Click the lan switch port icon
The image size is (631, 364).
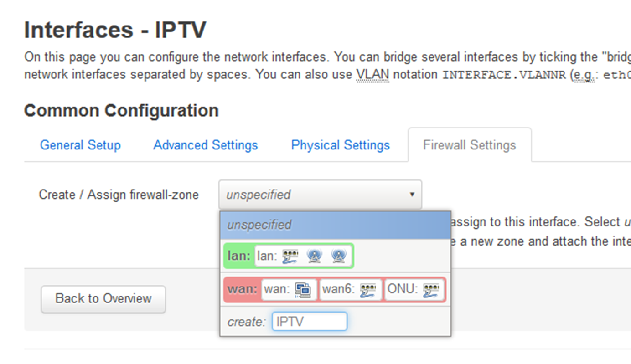click(290, 256)
